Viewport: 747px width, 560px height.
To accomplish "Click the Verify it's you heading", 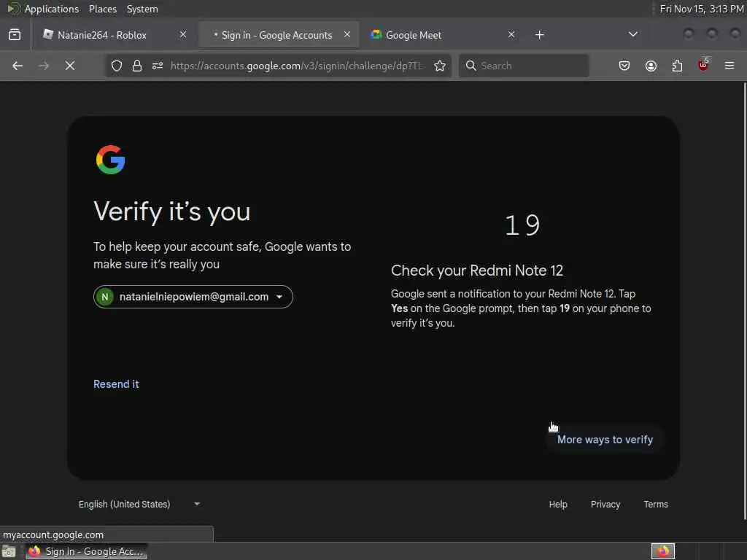I will [x=172, y=211].
